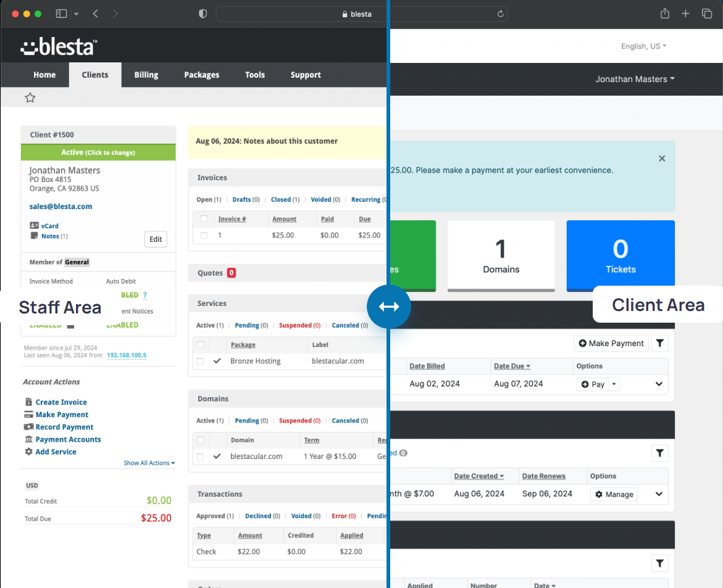Open the Create Invoice link
Screen dimensions: 723x588
pyautogui.click(x=61, y=402)
